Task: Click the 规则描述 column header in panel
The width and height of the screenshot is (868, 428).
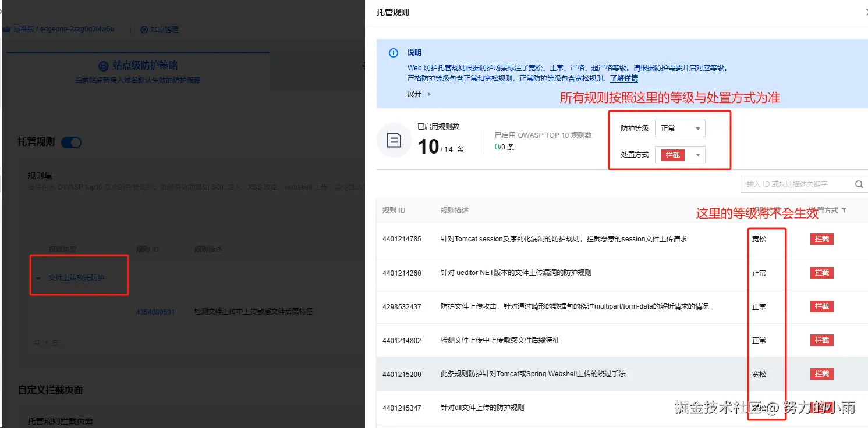Action: click(x=455, y=211)
